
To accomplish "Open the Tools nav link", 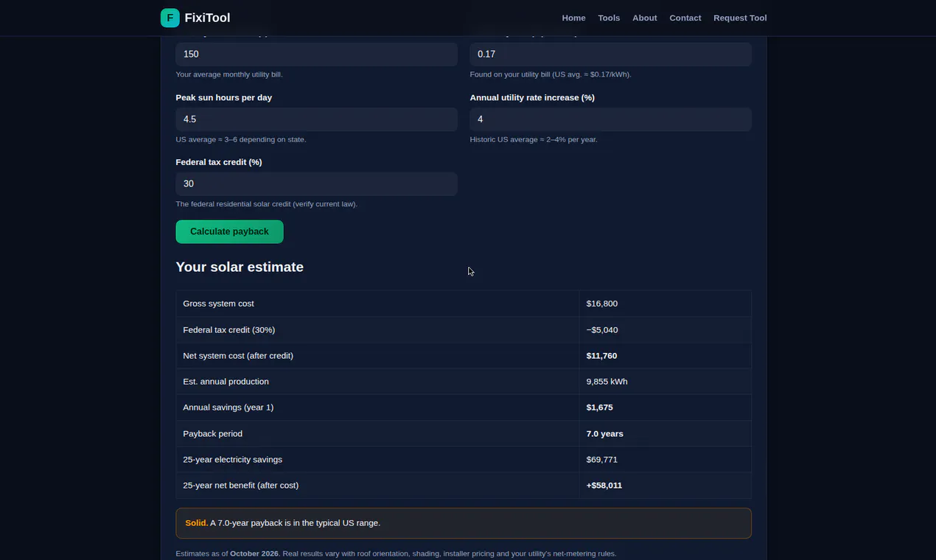I will (x=609, y=18).
